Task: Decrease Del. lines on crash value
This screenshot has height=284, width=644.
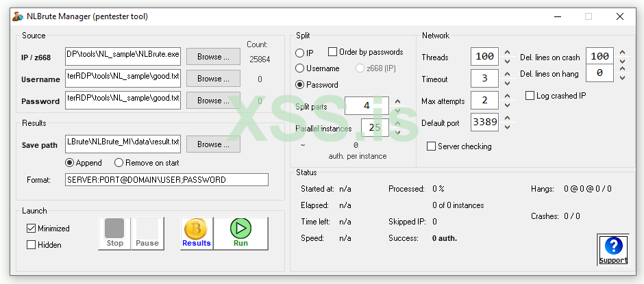Action: tap(623, 61)
